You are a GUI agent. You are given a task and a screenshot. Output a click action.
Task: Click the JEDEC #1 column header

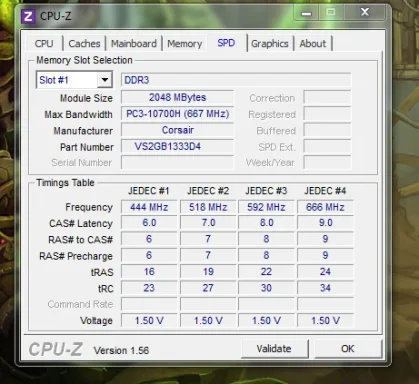click(149, 191)
